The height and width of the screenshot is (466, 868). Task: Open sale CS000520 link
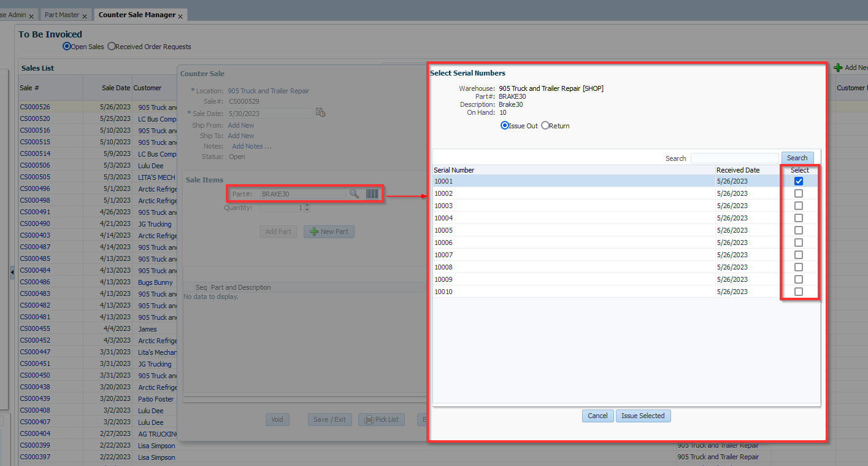pos(35,118)
